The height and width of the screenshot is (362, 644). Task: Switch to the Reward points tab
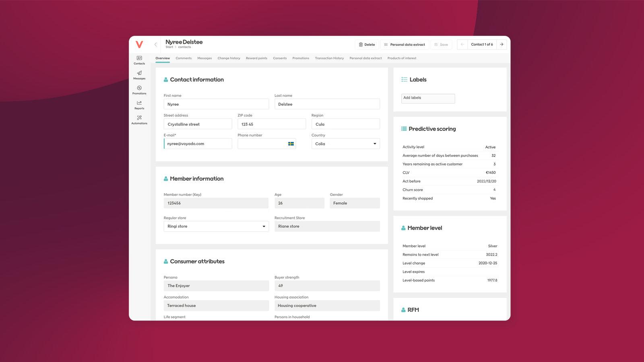[x=256, y=58]
